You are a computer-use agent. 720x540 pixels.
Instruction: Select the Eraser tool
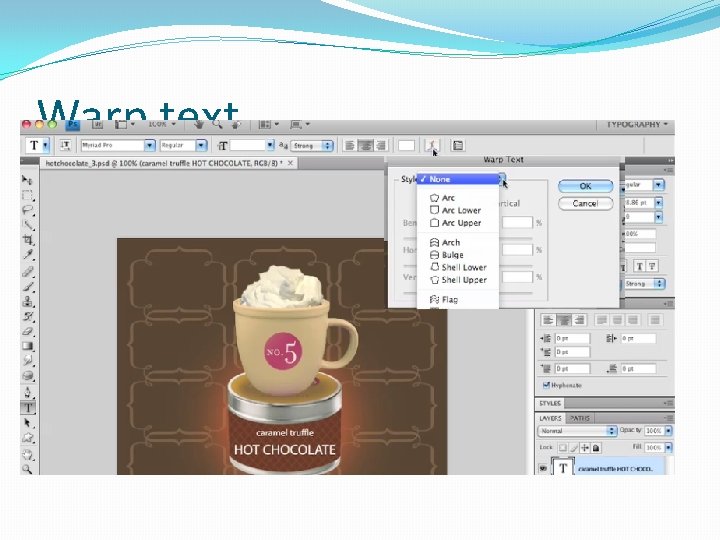[28, 331]
